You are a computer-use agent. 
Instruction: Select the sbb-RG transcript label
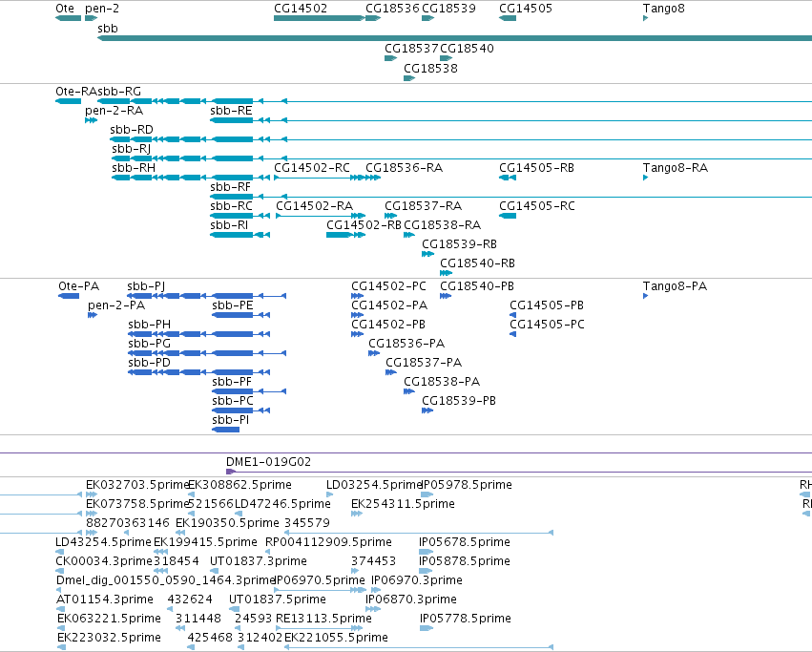click(x=119, y=92)
